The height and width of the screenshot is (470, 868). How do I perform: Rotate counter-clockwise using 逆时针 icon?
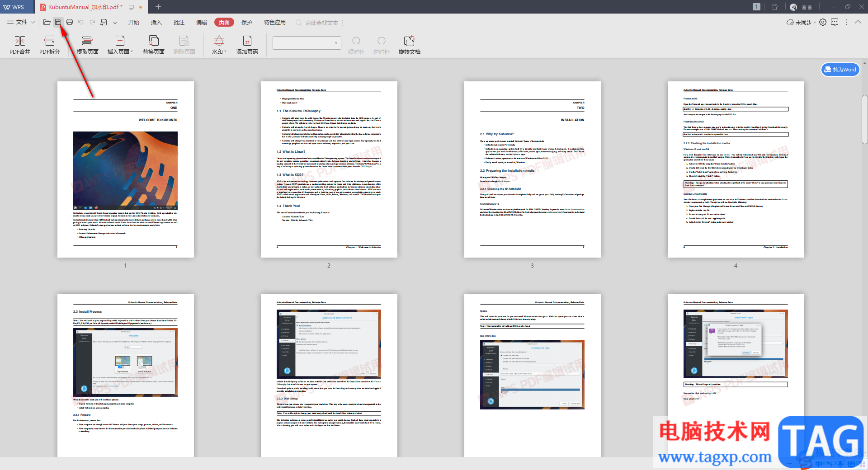pos(381,41)
